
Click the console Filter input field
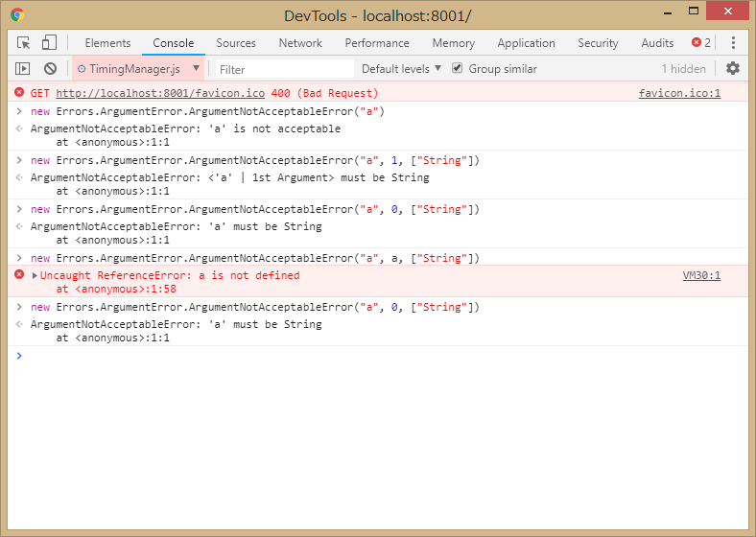point(284,69)
